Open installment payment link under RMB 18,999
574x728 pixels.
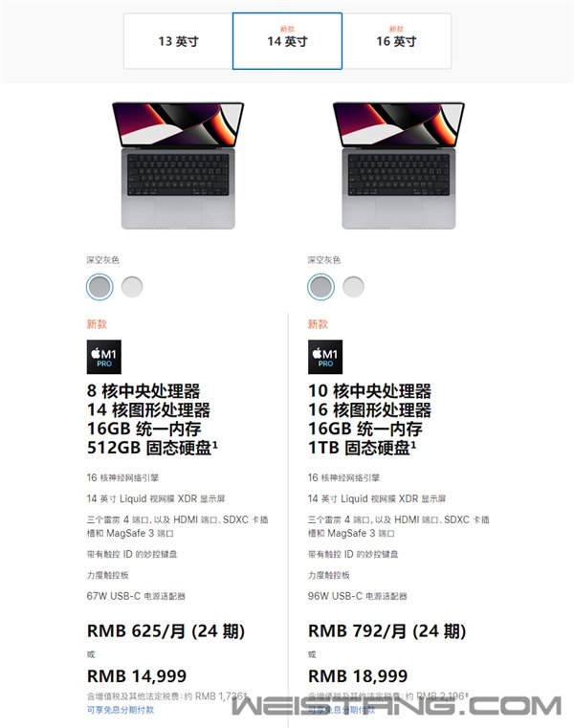click(x=342, y=710)
